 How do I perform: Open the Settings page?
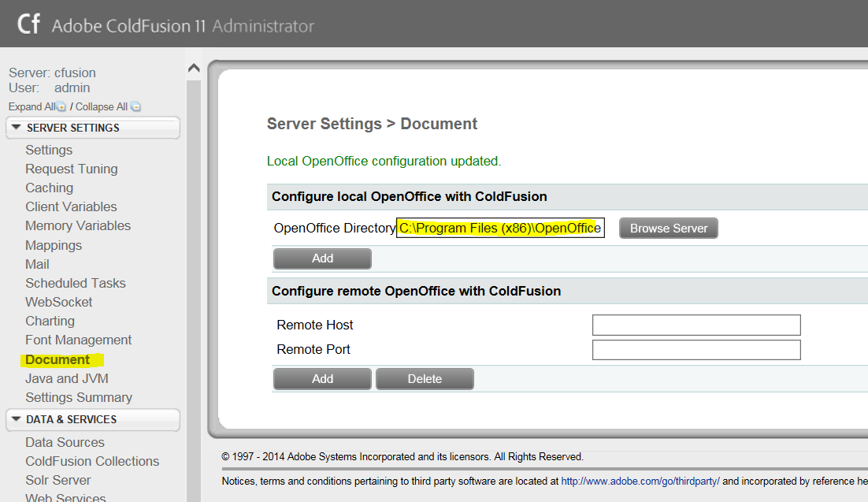pyautogui.click(x=49, y=151)
